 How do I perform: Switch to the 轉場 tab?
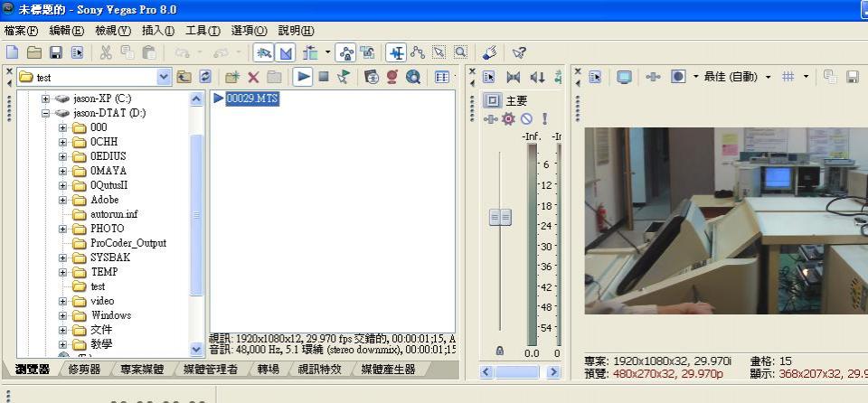[x=268, y=370]
